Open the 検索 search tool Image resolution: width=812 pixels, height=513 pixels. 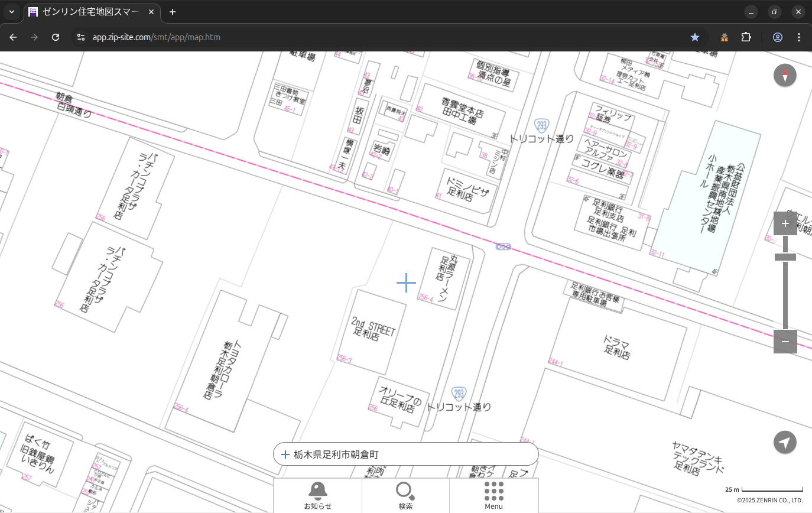pos(405,495)
